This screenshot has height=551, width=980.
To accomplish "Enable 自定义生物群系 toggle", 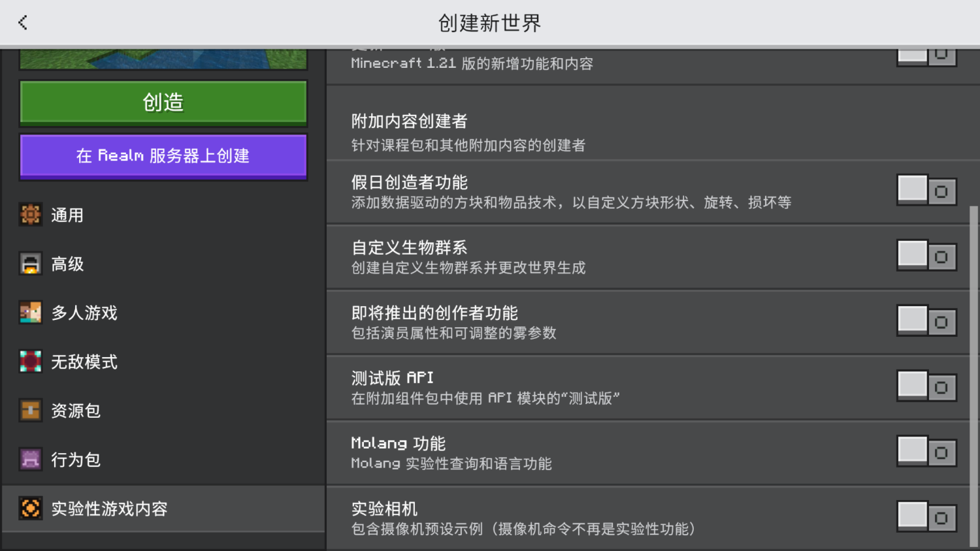I will tap(926, 256).
